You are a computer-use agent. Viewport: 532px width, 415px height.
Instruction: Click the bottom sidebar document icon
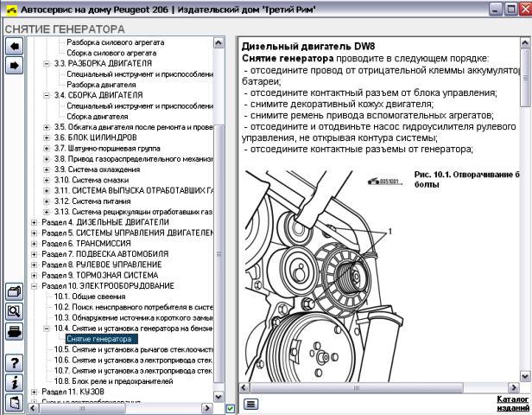click(14, 402)
